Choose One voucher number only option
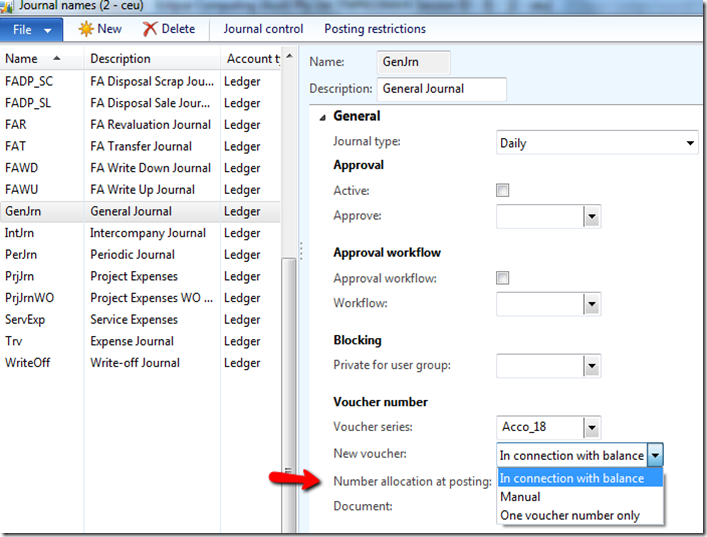Image resolution: width=707 pixels, height=537 pixels. click(x=580, y=515)
